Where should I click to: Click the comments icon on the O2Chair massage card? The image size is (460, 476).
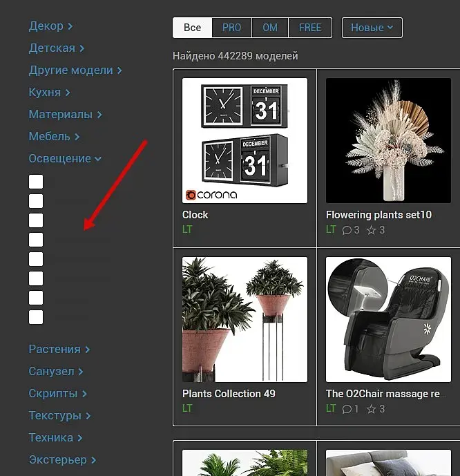(x=347, y=409)
